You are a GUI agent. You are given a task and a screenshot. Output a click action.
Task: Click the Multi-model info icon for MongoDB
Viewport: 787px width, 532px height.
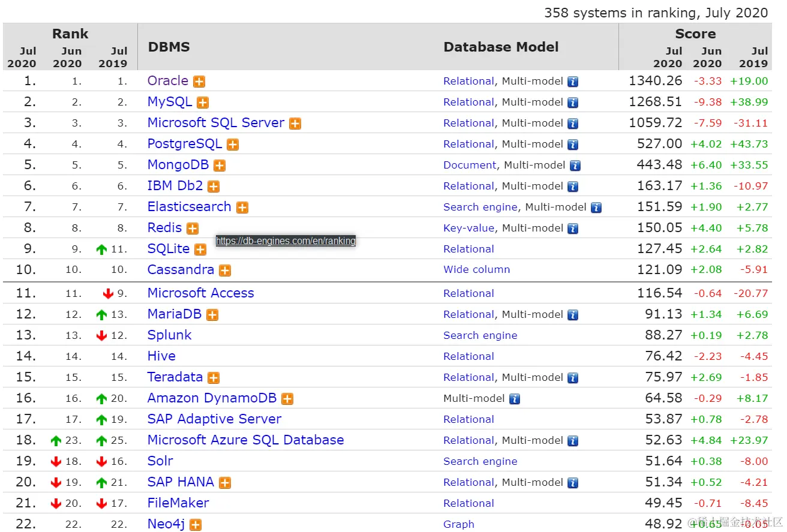point(575,166)
